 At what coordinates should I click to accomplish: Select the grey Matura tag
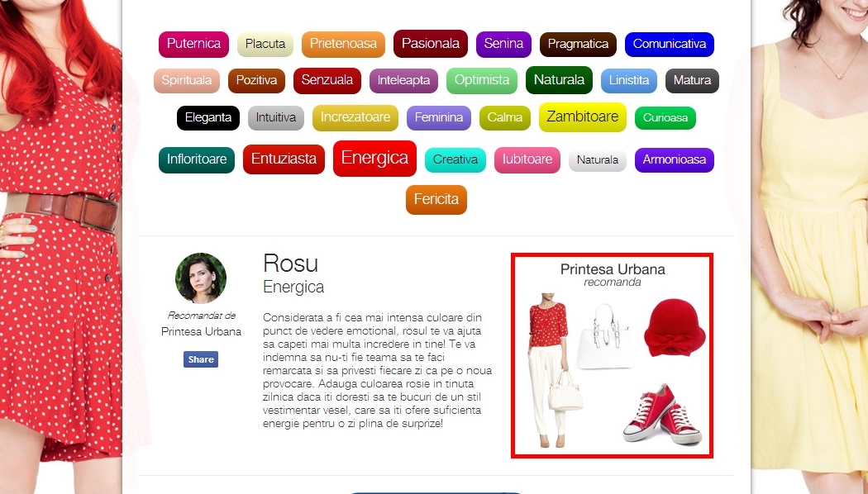click(692, 81)
